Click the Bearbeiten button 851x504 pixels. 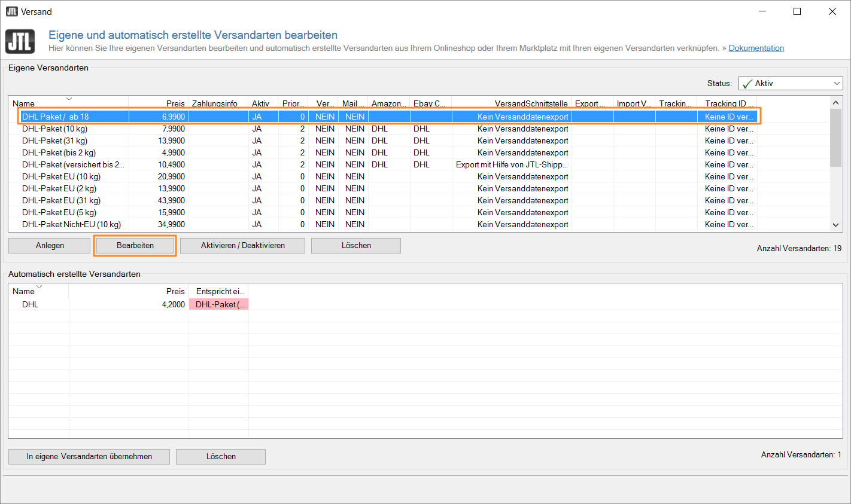click(x=135, y=246)
